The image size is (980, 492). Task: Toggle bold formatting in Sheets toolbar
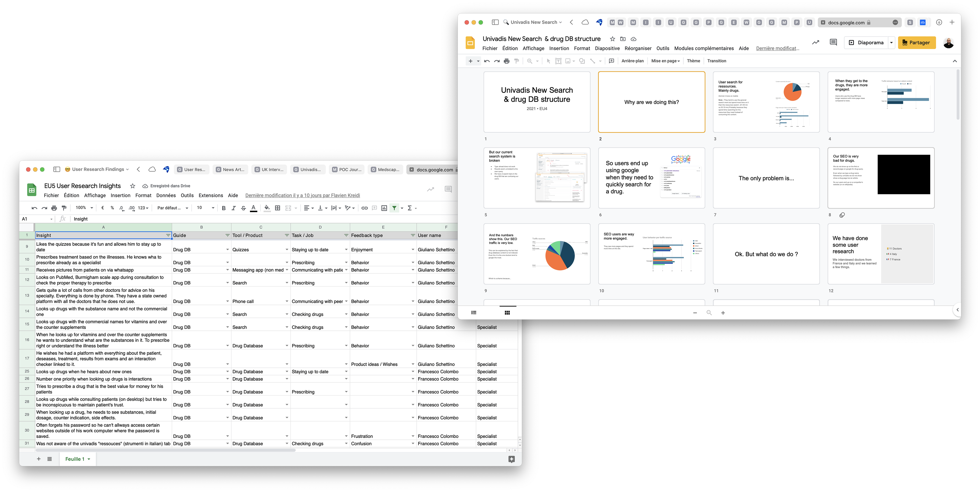click(224, 208)
